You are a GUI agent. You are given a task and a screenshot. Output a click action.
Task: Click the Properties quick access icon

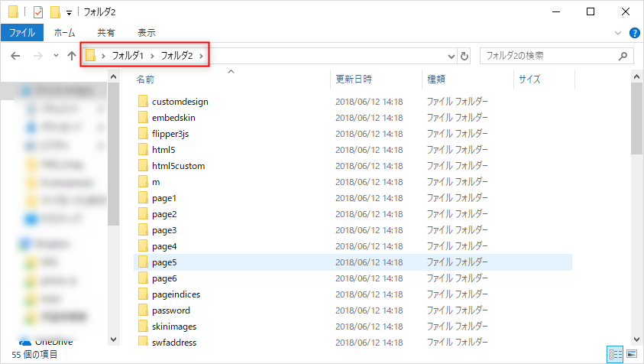point(37,12)
